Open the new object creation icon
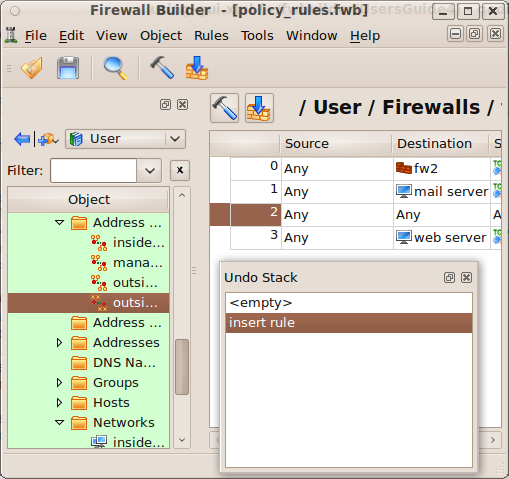 pos(48,139)
